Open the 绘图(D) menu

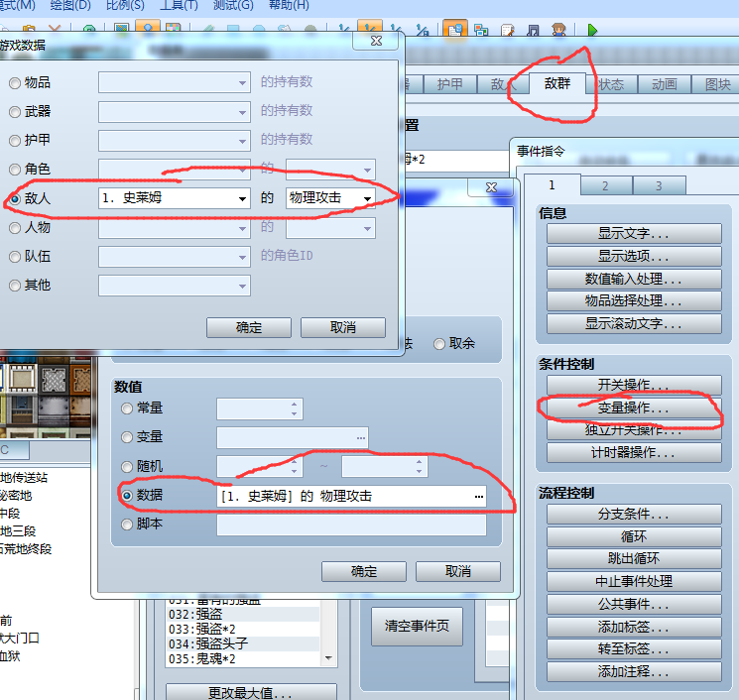[70, 6]
